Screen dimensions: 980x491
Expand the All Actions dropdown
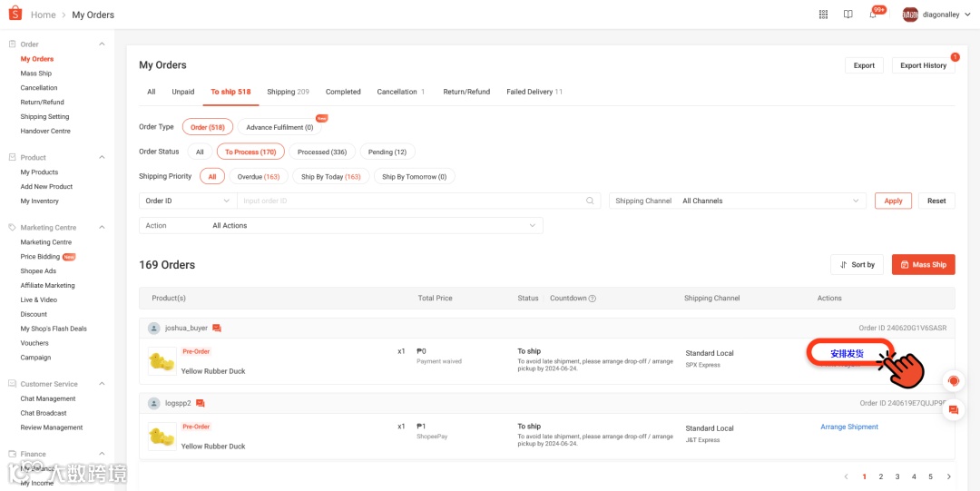click(x=374, y=226)
